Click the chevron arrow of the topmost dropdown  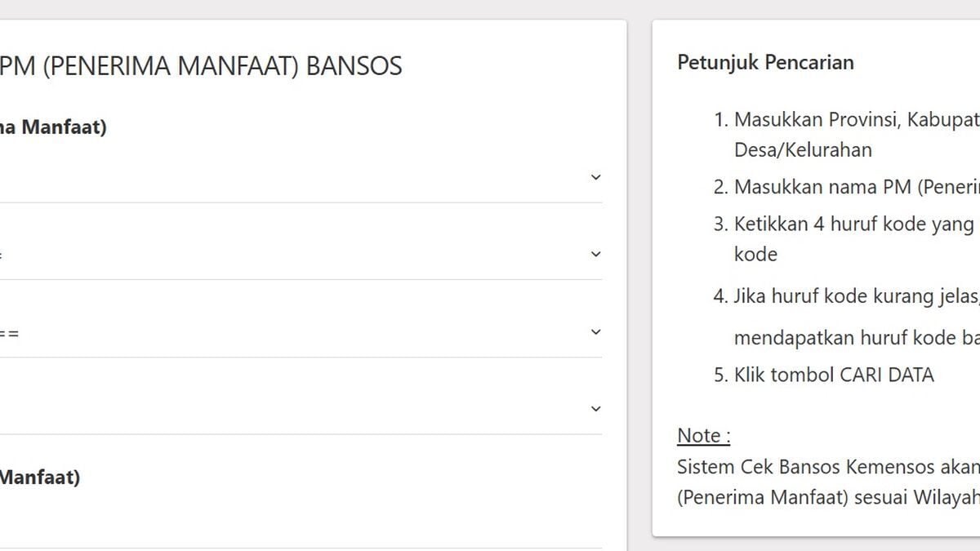click(x=595, y=177)
